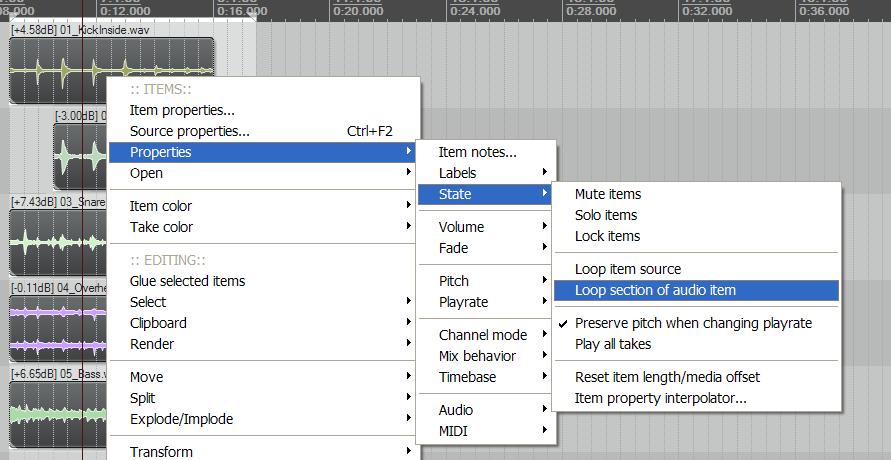
Task: Click Glue selected items
Action: 187,281
